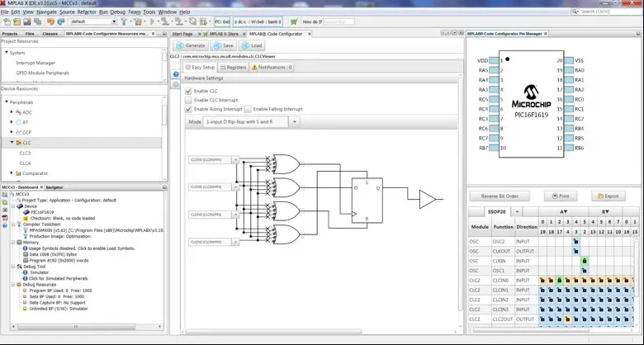Select Interrupt Manager in Project Resources
This screenshot has height=345, width=644.
click(36, 63)
